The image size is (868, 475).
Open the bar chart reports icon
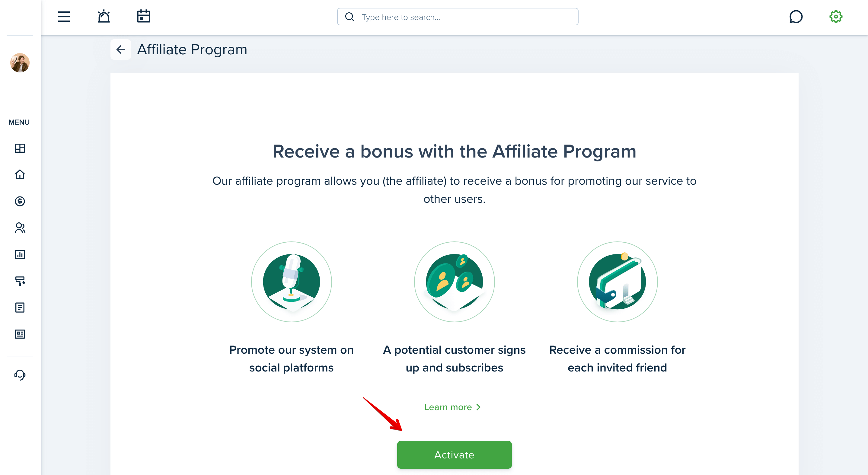[x=20, y=254]
